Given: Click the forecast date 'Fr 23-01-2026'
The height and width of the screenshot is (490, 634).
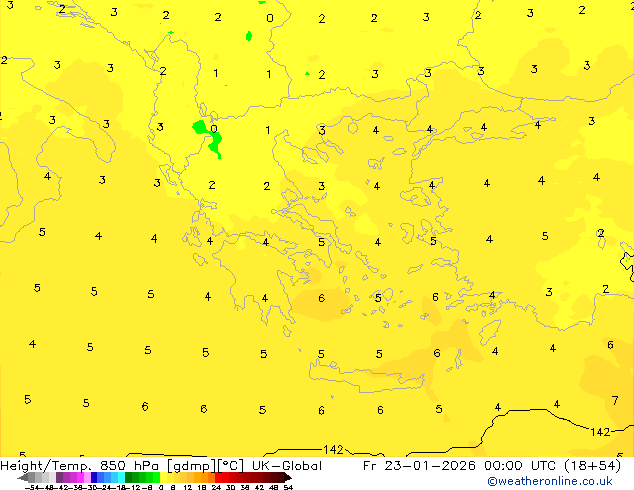Looking at the screenshot, I should point(419,466).
